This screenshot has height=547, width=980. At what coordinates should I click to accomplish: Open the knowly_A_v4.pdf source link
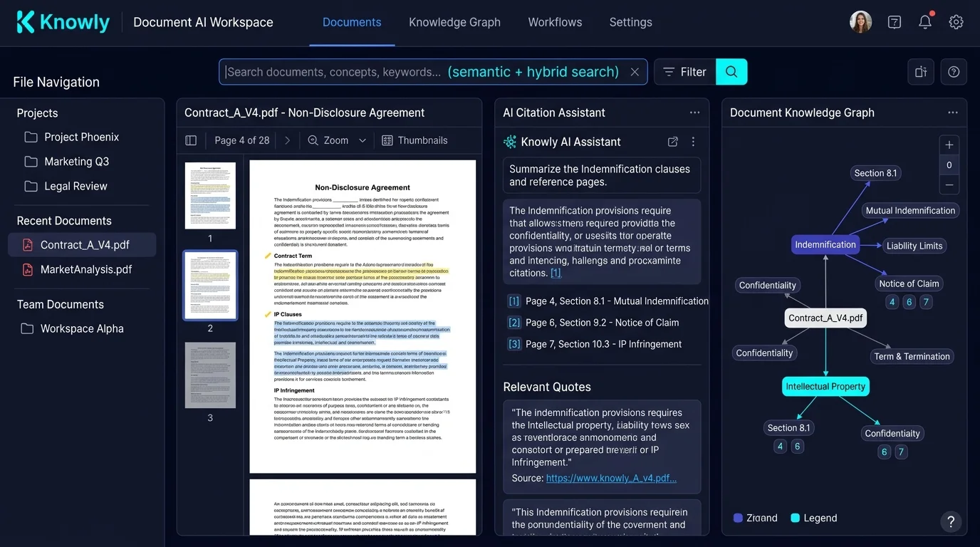611,478
